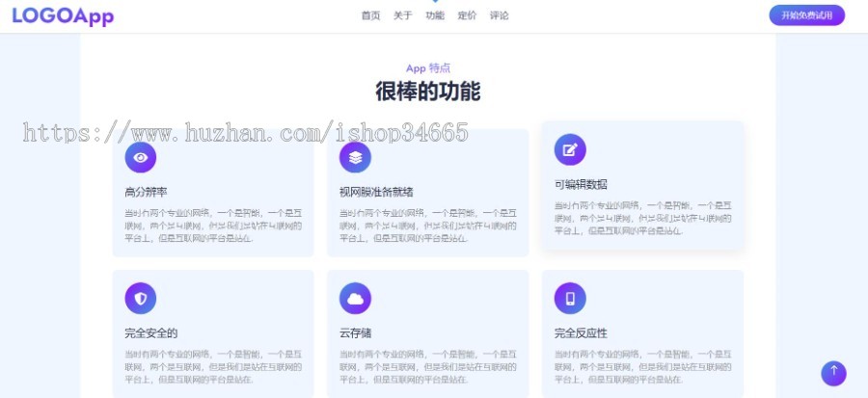Click the description under 完全安全的
Screen dimensions: 868x398
click(213, 366)
